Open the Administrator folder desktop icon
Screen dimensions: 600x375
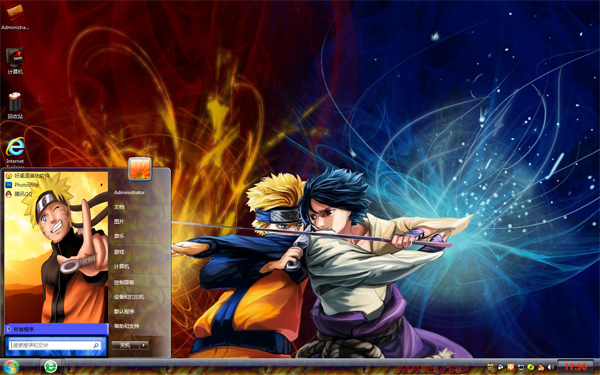click(15, 16)
